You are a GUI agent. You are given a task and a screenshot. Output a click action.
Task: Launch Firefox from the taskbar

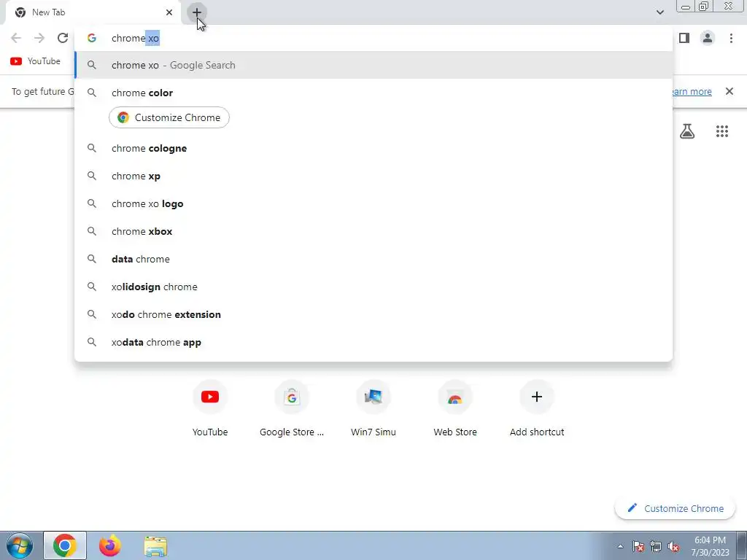[110, 545]
